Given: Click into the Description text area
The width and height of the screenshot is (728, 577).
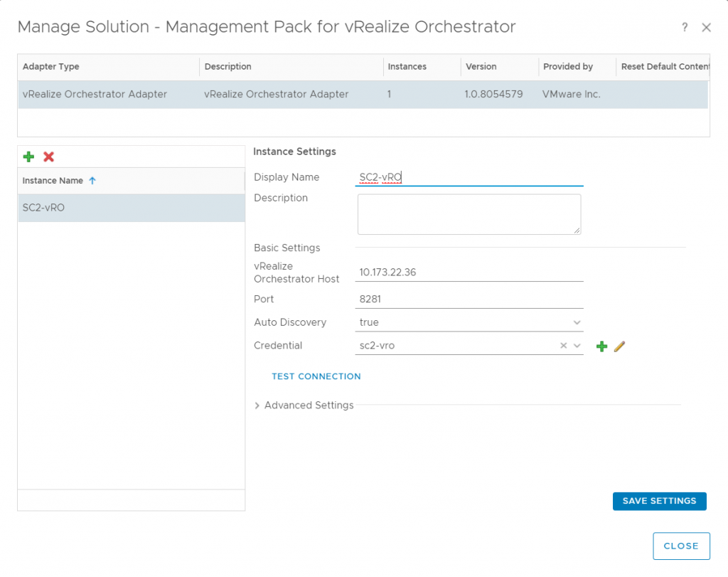Looking at the screenshot, I should tap(469, 214).
